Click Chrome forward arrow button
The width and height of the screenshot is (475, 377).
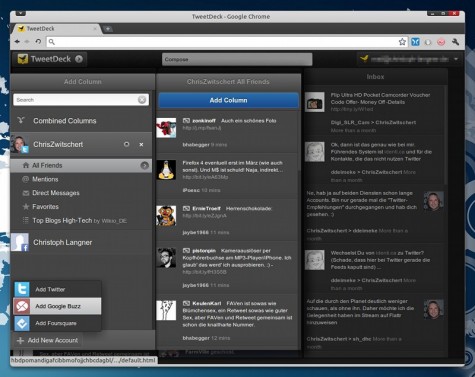tap(27, 42)
